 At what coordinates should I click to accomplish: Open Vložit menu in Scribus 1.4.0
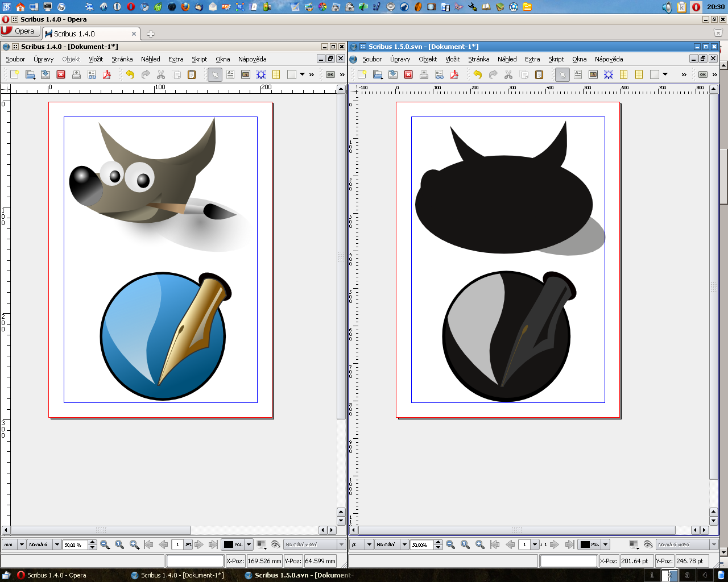tap(96, 59)
